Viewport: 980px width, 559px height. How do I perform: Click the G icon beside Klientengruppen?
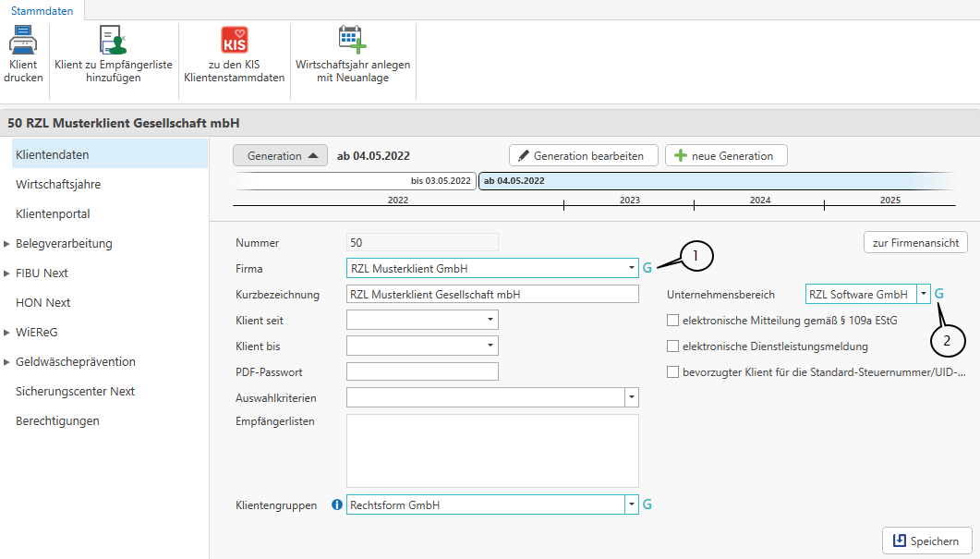coord(647,504)
